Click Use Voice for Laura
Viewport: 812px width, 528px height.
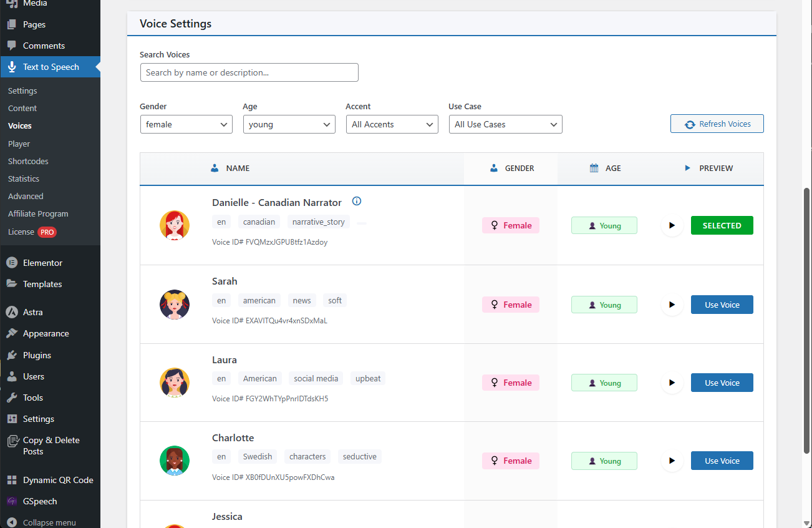(x=722, y=383)
